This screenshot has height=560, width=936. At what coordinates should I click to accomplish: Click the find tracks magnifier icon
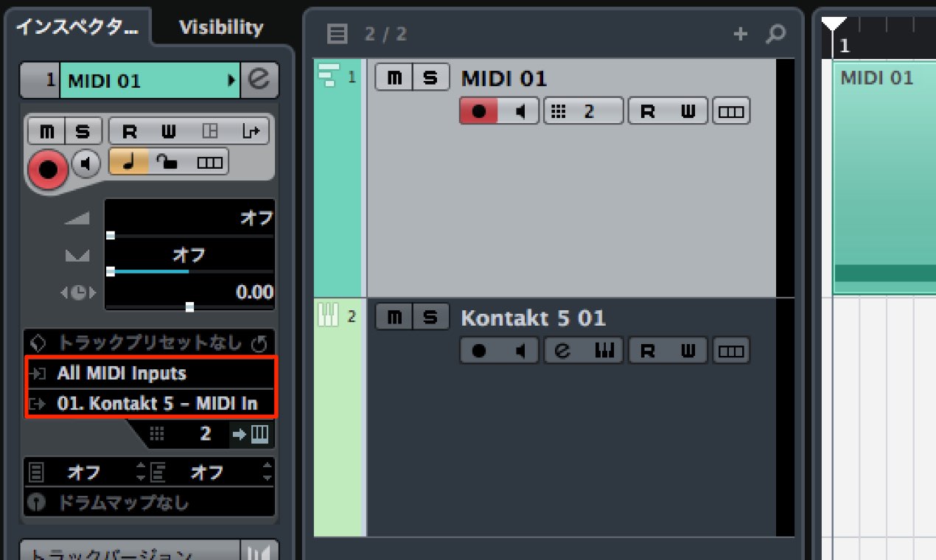pyautogui.click(x=776, y=33)
